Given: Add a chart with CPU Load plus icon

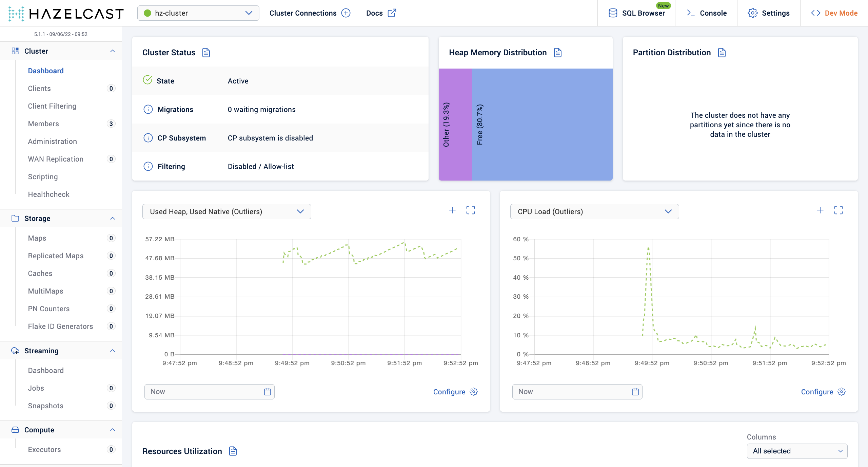Looking at the screenshot, I should (x=820, y=210).
